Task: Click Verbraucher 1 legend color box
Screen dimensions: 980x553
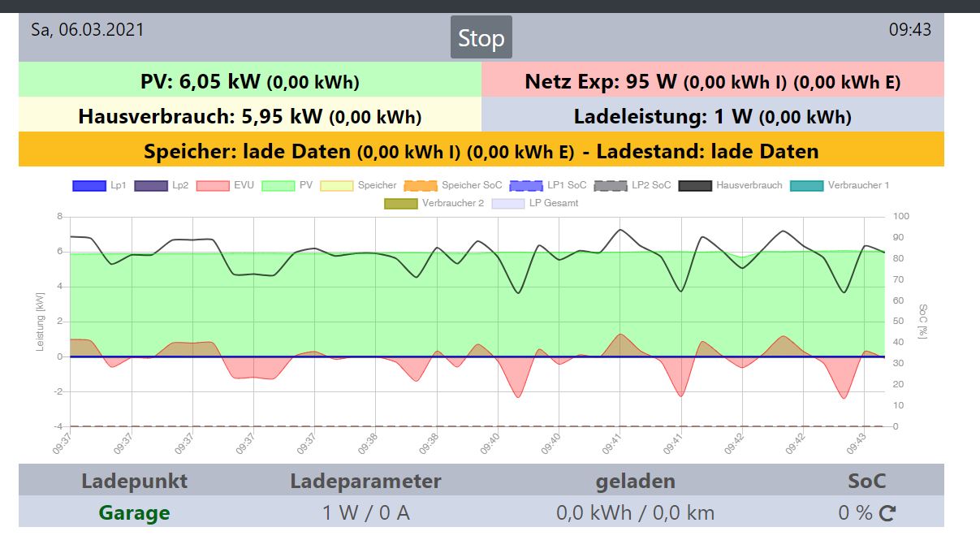Action: click(808, 185)
